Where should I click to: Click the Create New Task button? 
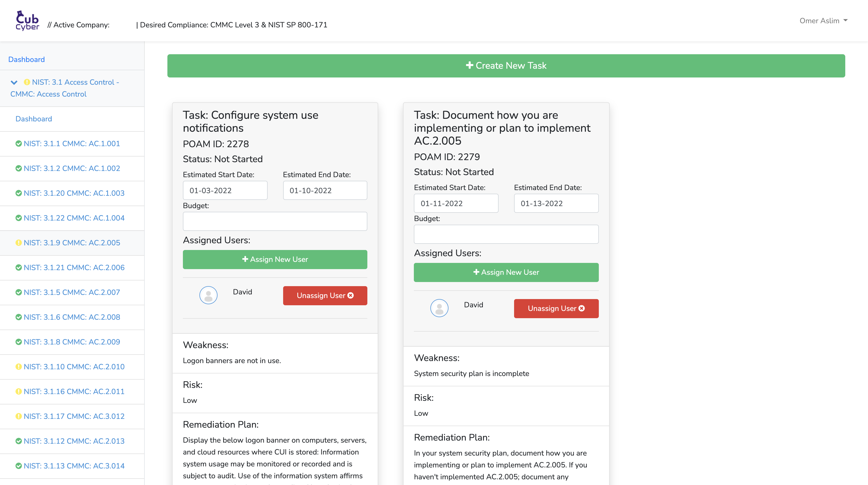(506, 66)
